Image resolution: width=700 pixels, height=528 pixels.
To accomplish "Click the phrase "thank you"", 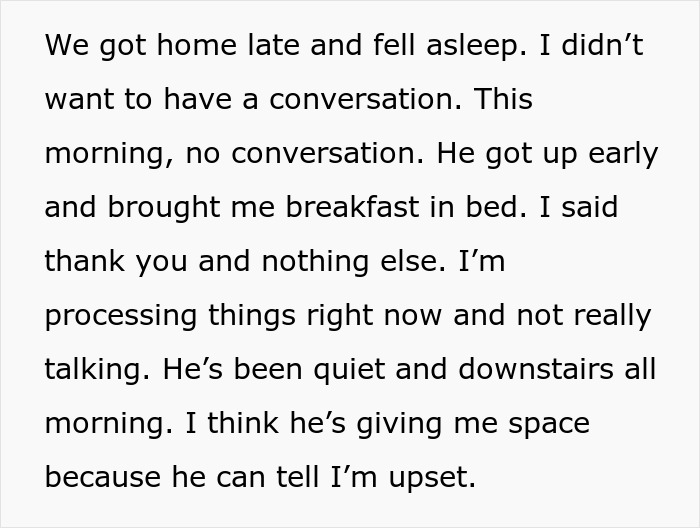I will tap(116, 262).
